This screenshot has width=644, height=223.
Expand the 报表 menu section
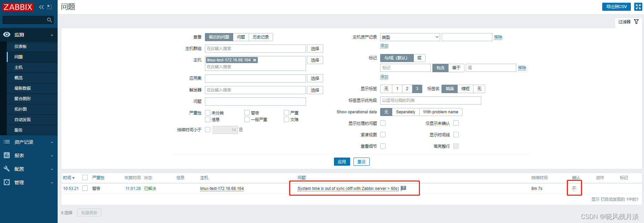pyautogui.click(x=52, y=156)
